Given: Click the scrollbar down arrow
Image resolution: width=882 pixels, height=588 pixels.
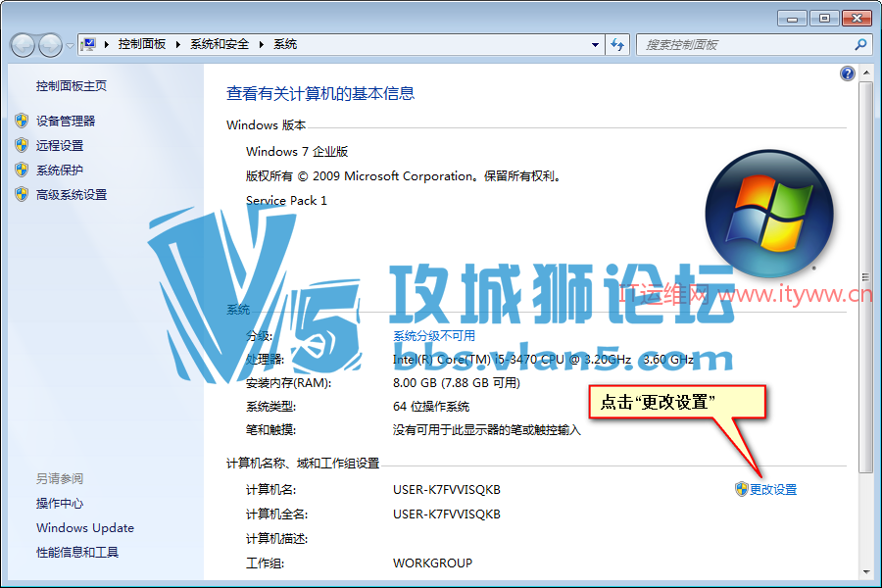Looking at the screenshot, I should point(866,572).
